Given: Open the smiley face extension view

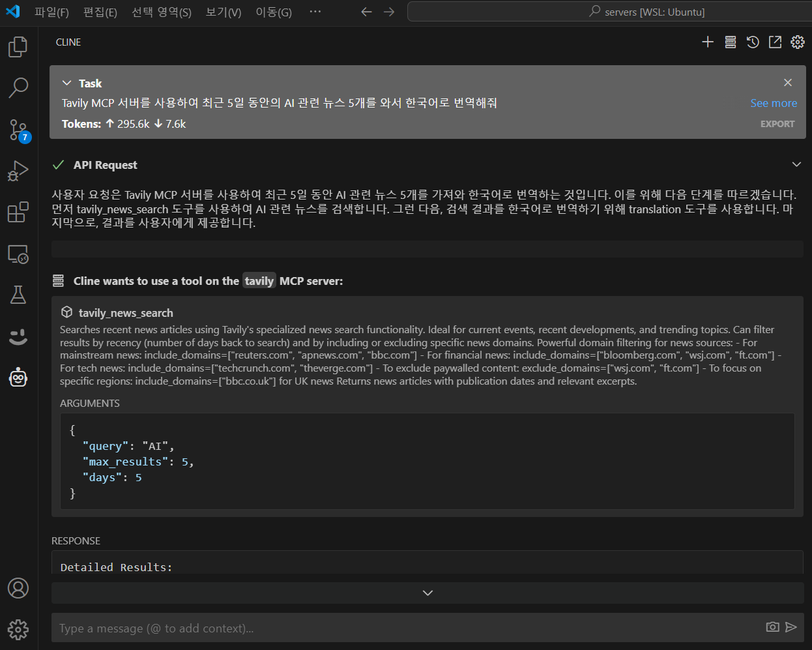Looking at the screenshot, I should (x=18, y=336).
